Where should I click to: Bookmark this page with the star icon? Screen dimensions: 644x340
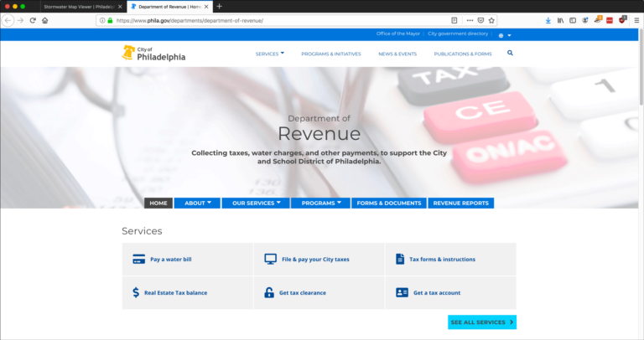[x=491, y=20]
